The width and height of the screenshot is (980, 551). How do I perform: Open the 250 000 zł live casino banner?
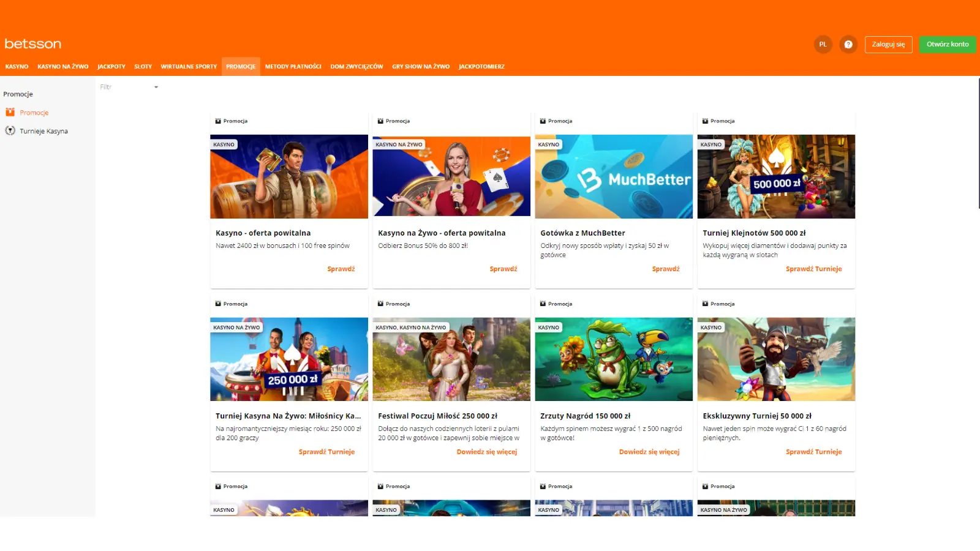[x=289, y=359]
